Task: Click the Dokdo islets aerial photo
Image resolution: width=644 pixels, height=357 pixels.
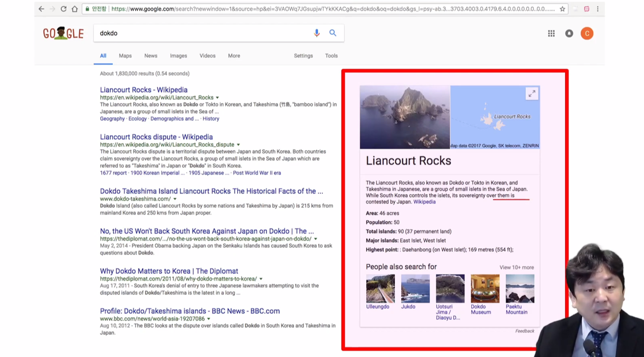Action: point(405,117)
